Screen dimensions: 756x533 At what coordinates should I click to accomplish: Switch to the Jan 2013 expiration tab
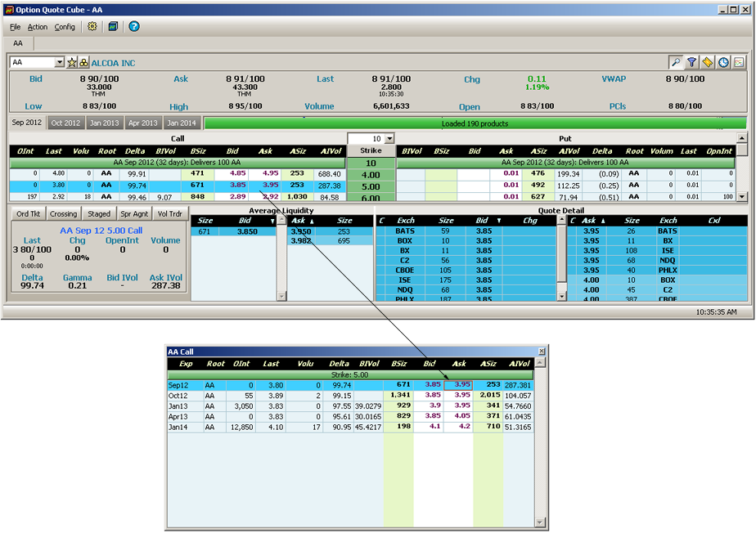(x=105, y=123)
